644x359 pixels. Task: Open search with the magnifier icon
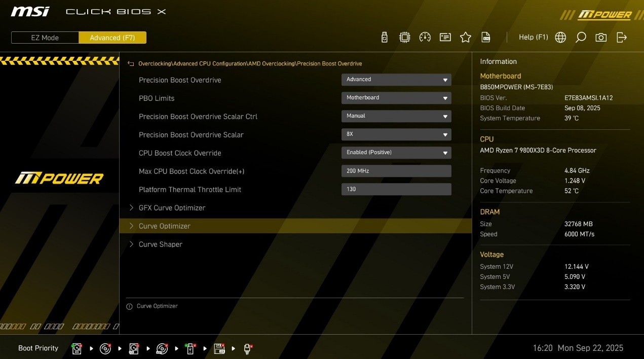tap(581, 38)
